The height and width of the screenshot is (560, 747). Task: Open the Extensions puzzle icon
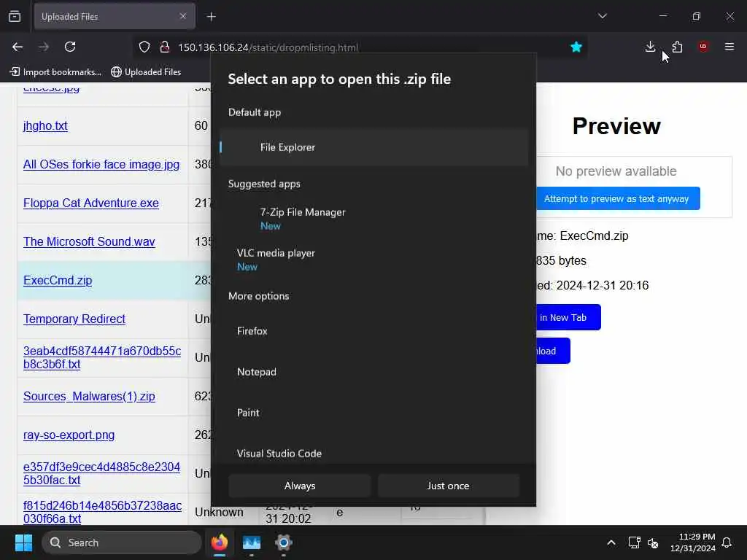tap(677, 47)
